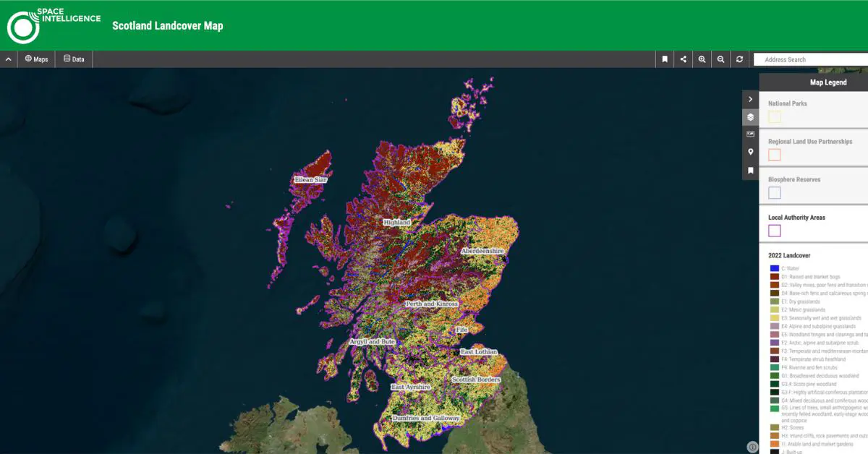Toggle the Biosphere Reserves layer box

[775, 193]
